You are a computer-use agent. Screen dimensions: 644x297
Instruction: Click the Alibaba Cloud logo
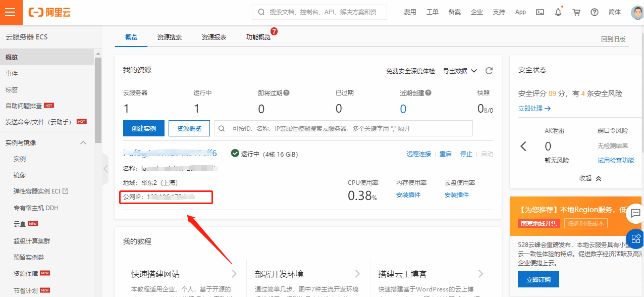[49, 12]
